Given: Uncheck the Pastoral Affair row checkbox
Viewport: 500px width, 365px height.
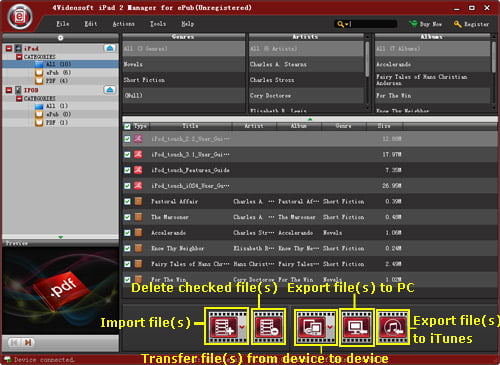Looking at the screenshot, I should tap(127, 201).
